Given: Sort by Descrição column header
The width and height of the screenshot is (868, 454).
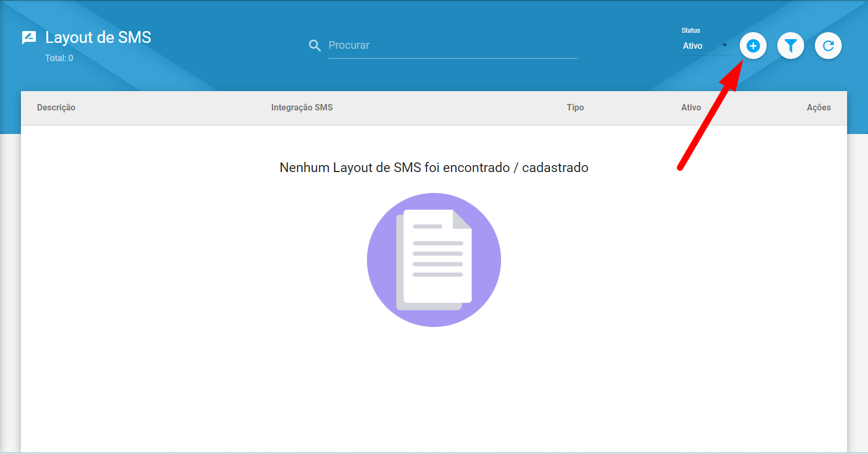Looking at the screenshot, I should click(x=56, y=107).
